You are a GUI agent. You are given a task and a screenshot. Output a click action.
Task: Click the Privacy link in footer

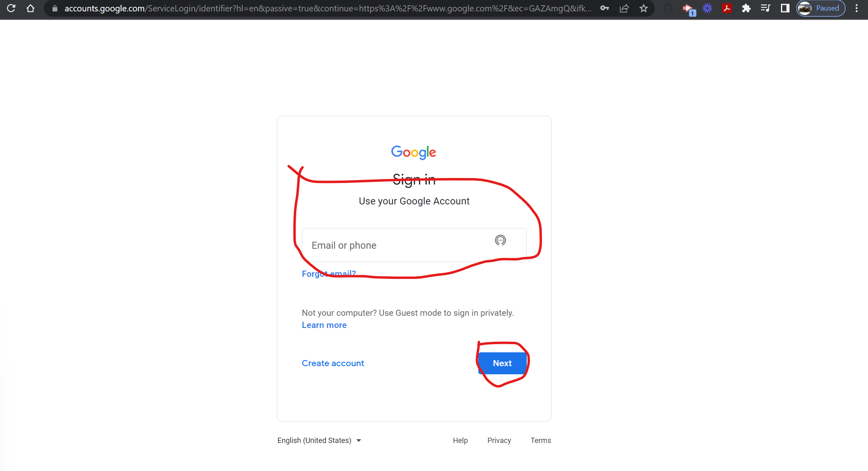499,440
